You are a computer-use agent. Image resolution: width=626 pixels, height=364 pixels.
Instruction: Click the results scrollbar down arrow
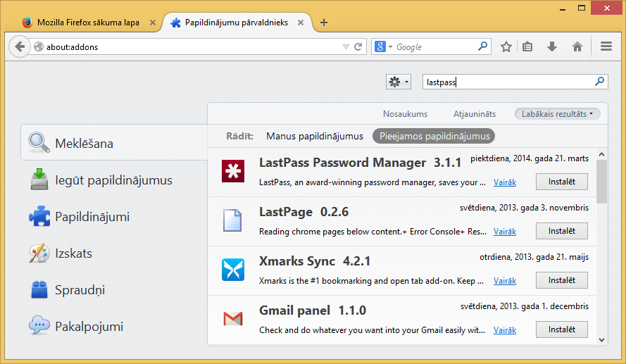click(x=601, y=340)
